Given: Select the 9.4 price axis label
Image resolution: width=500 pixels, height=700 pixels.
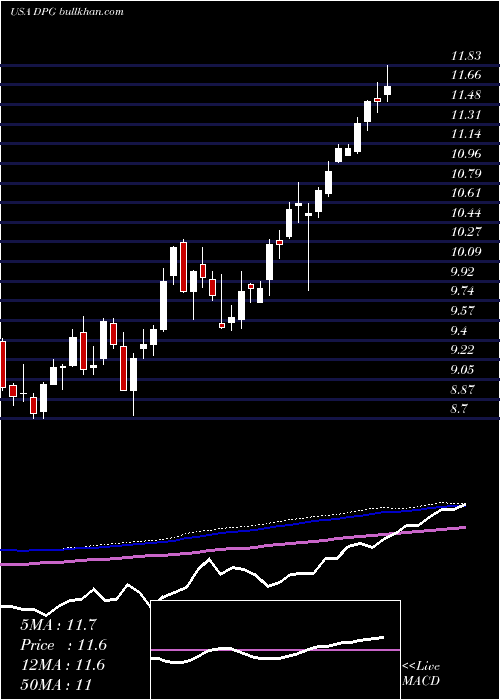Looking at the screenshot, I should coord(460,330).
